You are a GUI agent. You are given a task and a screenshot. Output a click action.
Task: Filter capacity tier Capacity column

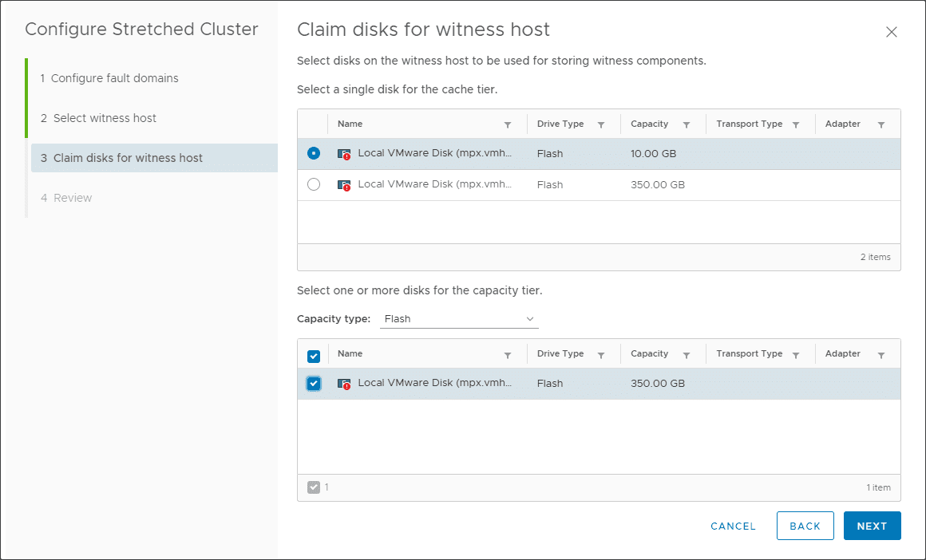click(687, 354)
